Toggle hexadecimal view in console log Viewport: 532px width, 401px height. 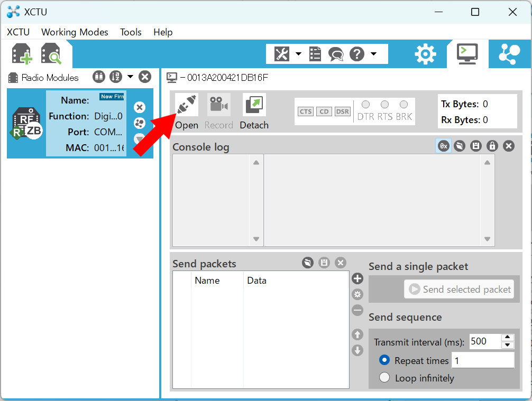(444, 146)
